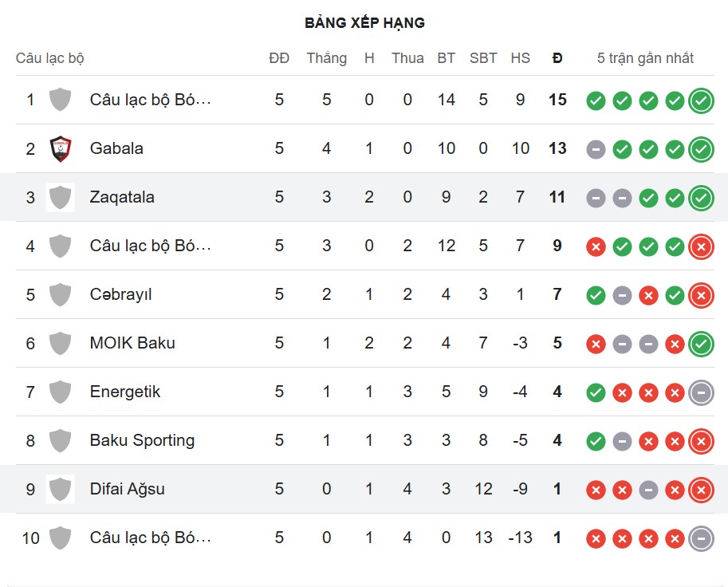Click Energetik's circled latest draw icon
The height and width of the screenshot is (587, 728).
click(701, 392)
